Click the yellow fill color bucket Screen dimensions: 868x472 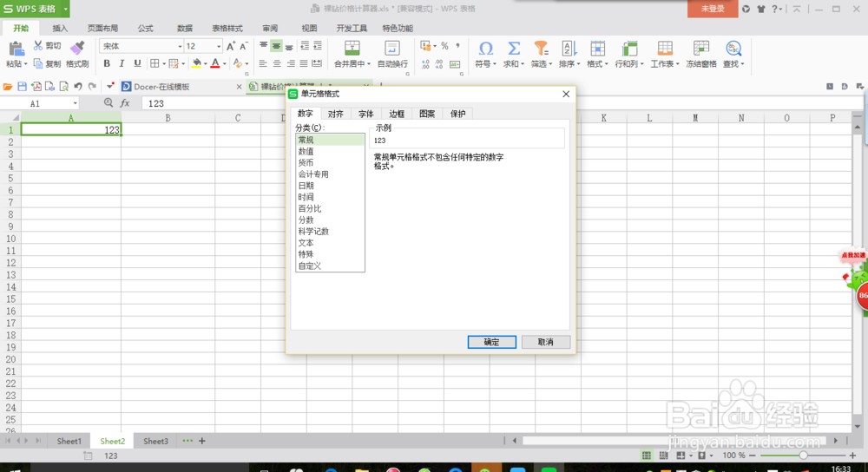[x=196, y=63]
